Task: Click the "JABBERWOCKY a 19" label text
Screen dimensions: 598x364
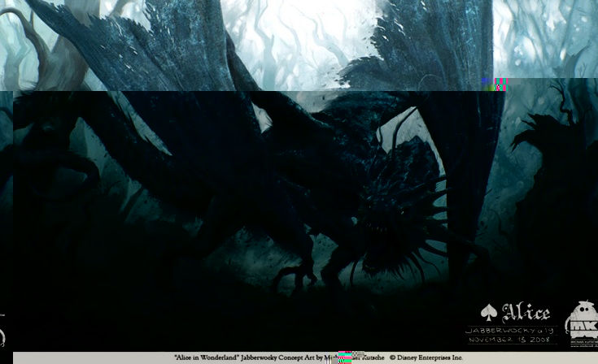Action: [510, 330]
